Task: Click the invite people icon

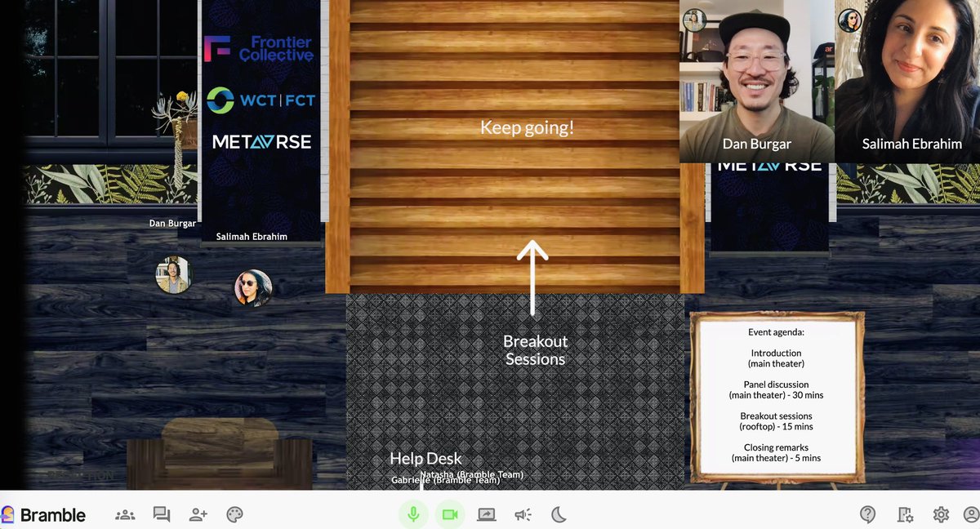Action: [198, 514]
